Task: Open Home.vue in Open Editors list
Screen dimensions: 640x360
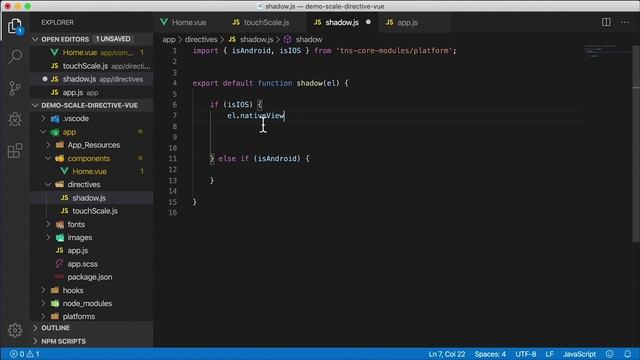Action: click(x=92, y=53)
